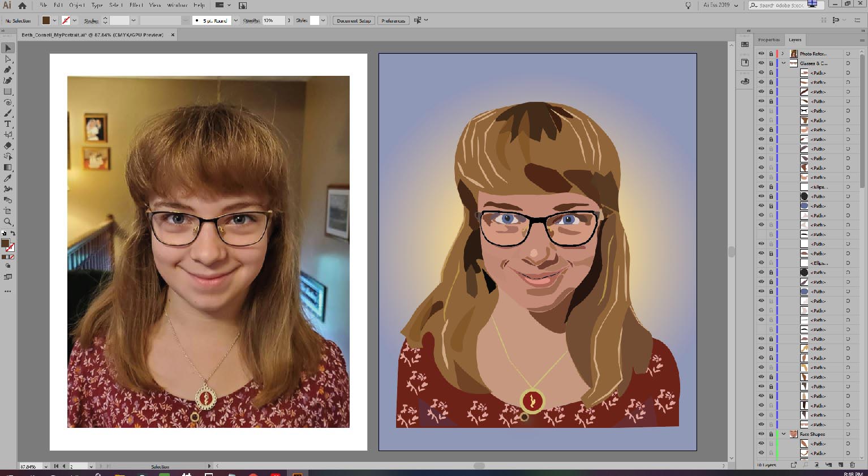Collapse the Face Shapes layer
Viewport: 868px width, 476px height.
point(784,434)
